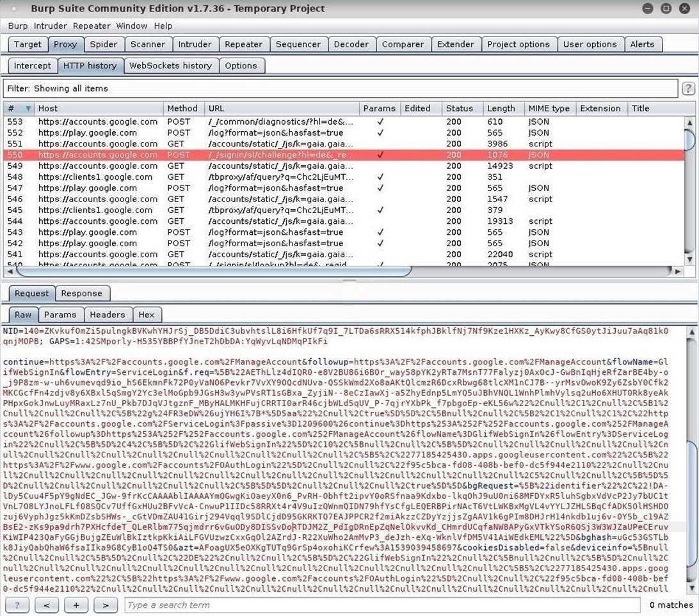Switch to the Response tab
Viewport: 699px width, 616px height.
coord(81,294)
